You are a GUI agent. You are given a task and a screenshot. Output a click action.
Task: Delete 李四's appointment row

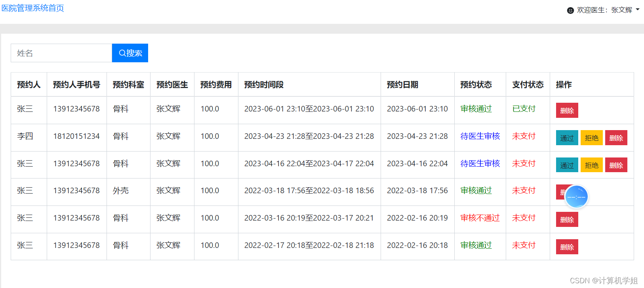(x=616, y=138)
